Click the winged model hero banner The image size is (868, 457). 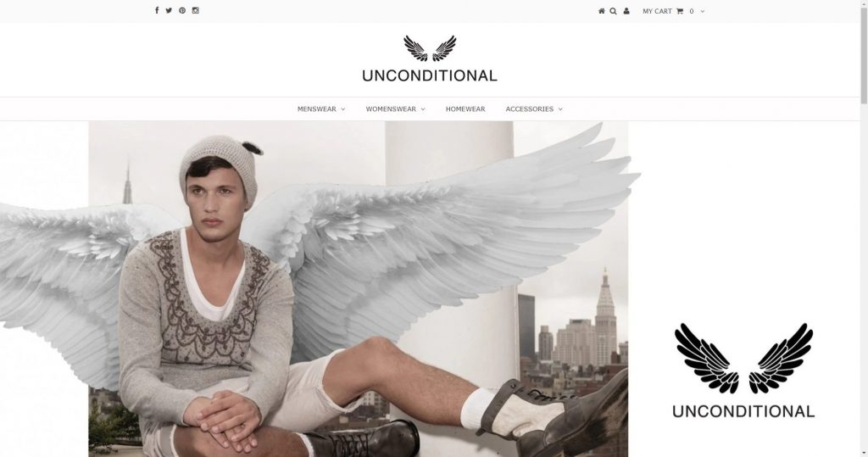(320, 288)
